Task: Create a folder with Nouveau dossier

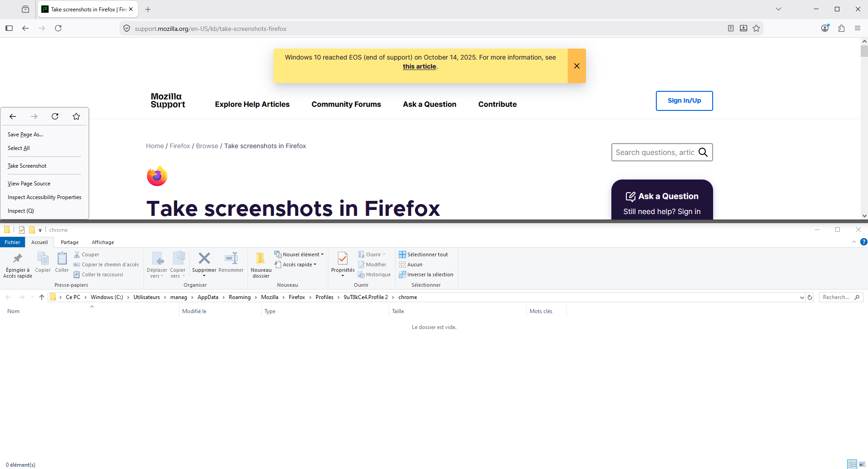Action: 261,264
